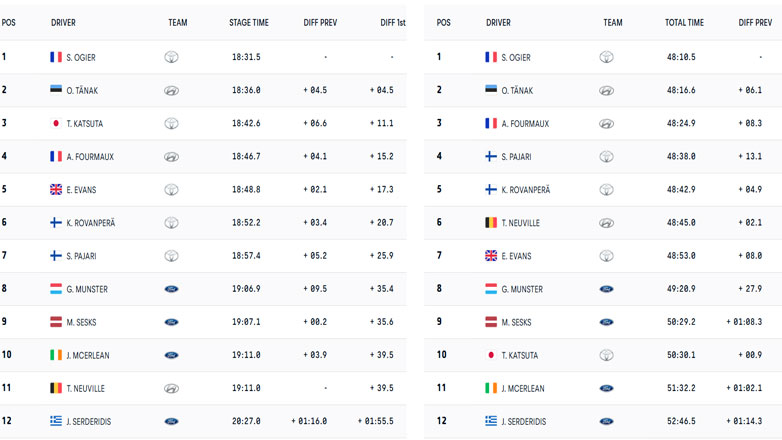Viewport: 782px width, 440px height.
Task: Click the TOTAL TIME column header
Action: coord(684,22)
